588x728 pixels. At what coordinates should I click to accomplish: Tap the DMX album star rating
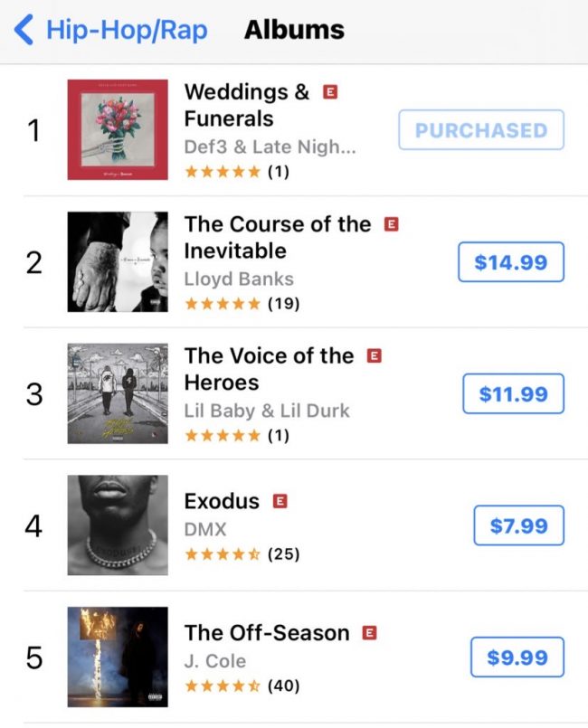(x=223, y=553)
